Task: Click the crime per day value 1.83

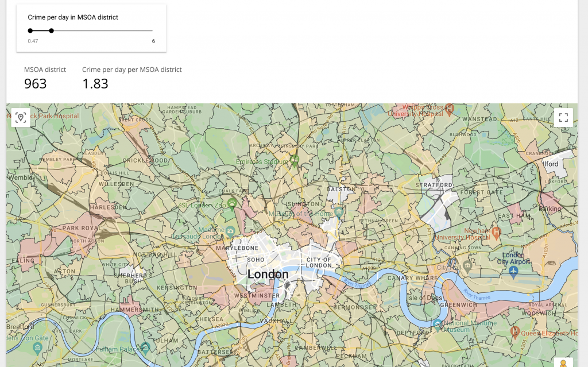Action: click(x=95, y=84)
